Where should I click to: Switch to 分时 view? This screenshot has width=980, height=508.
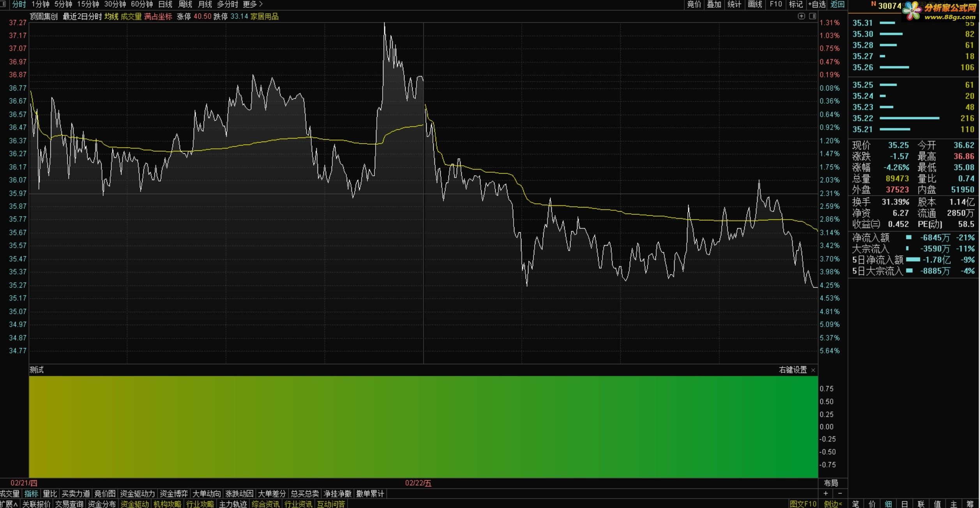[19, 4]
